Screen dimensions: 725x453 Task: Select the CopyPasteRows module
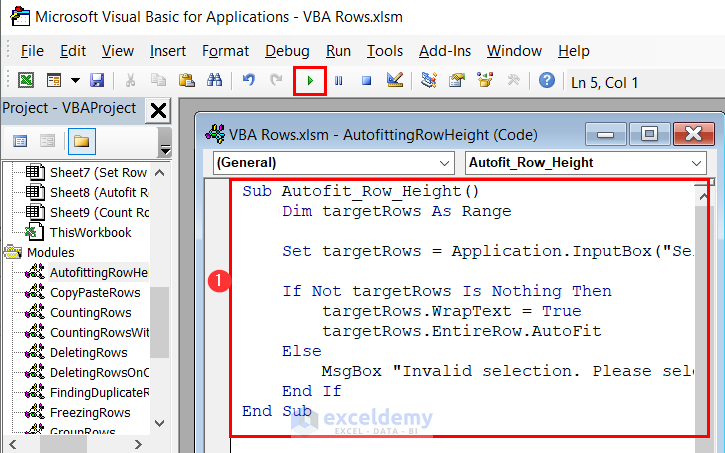tap(95, 293)
